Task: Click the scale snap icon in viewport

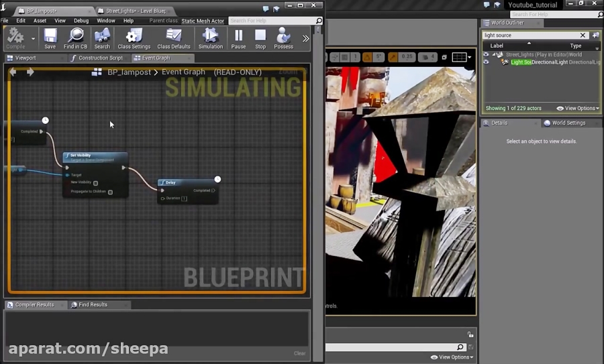Action: pos(393,57)
